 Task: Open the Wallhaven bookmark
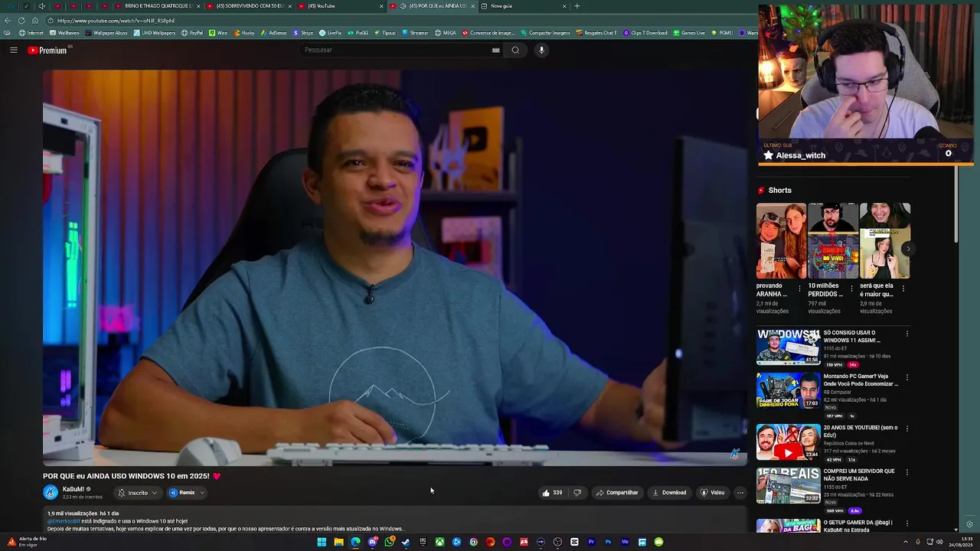(64, 33)
